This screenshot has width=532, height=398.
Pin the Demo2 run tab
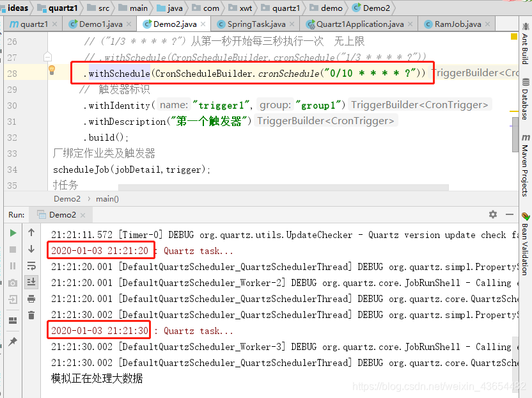pos(13,342)
